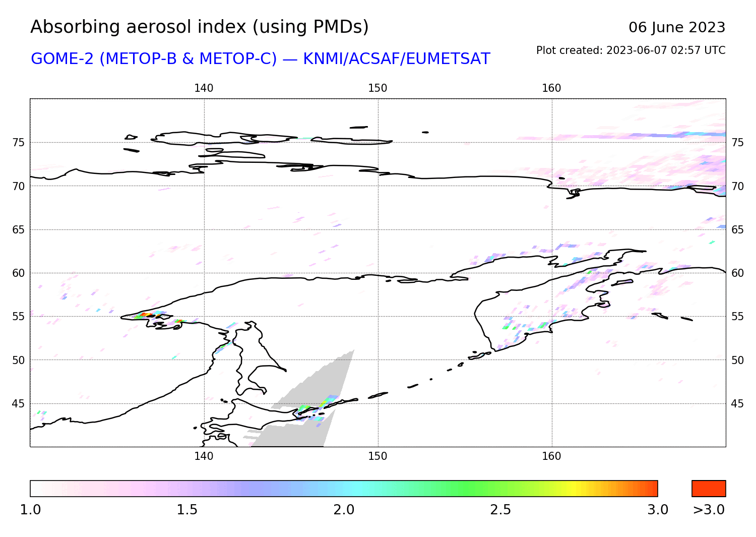Click the right latitude label 50
The image size is (756, 537).
(x=737, y=360)
